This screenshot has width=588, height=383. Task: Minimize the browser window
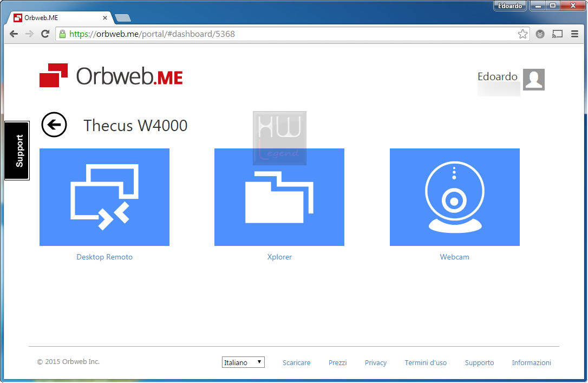(538, 5)
